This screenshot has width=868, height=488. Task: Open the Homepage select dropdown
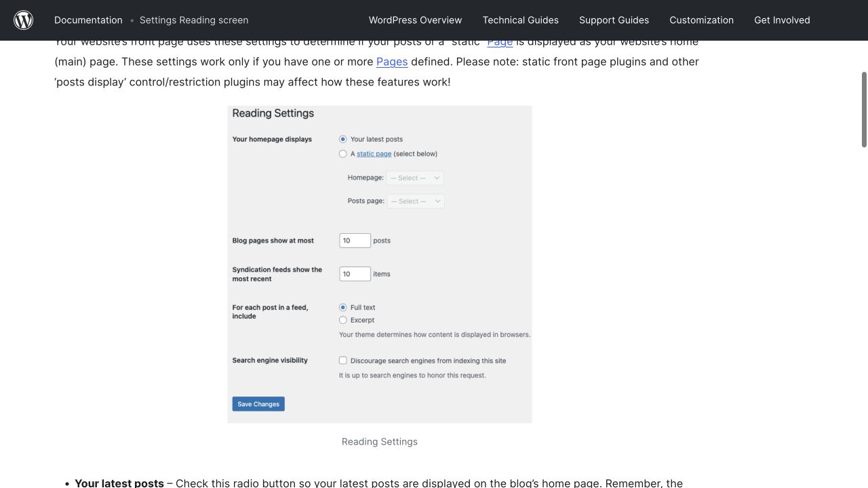coord(415,178)
